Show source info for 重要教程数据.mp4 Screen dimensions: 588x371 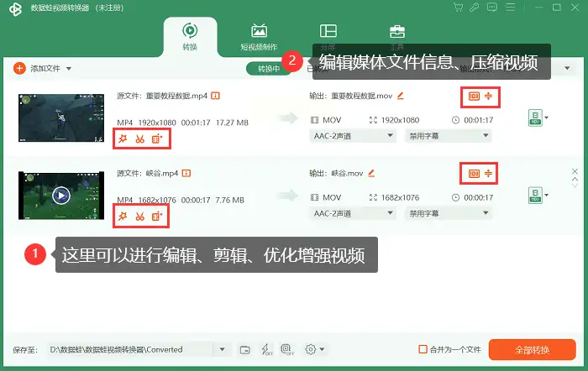coord(215,96)
